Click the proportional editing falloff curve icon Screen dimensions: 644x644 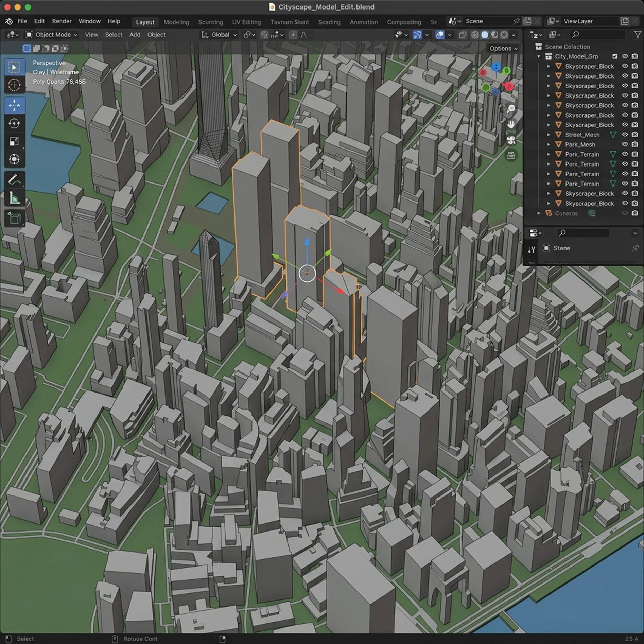coord(304,35)
